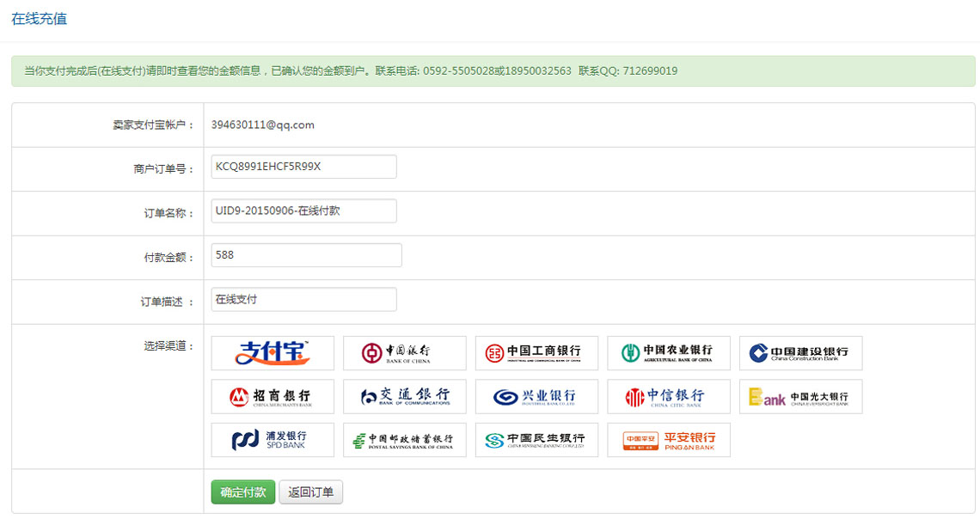
Task: Choose China Everbright Bank (光大银行)
Action: click(x=800, y=397)
